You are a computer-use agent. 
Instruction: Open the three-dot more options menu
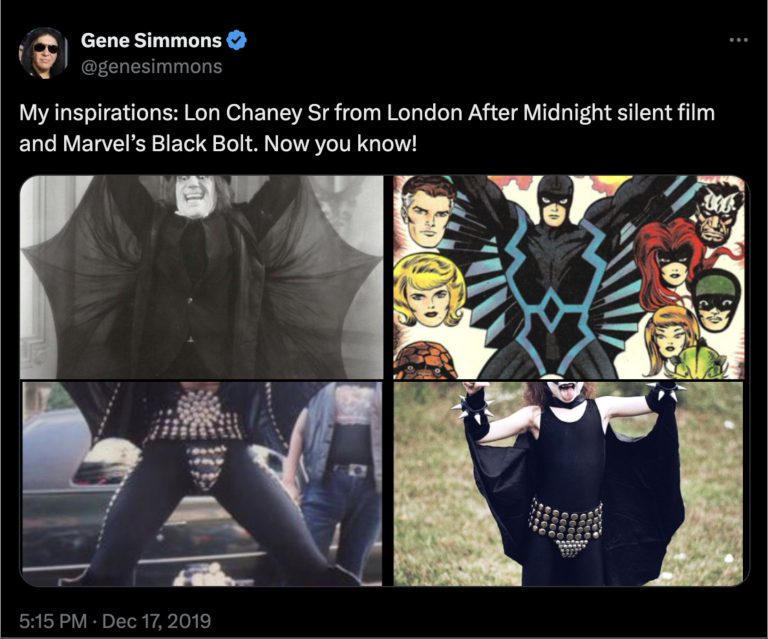click(739, 40)
